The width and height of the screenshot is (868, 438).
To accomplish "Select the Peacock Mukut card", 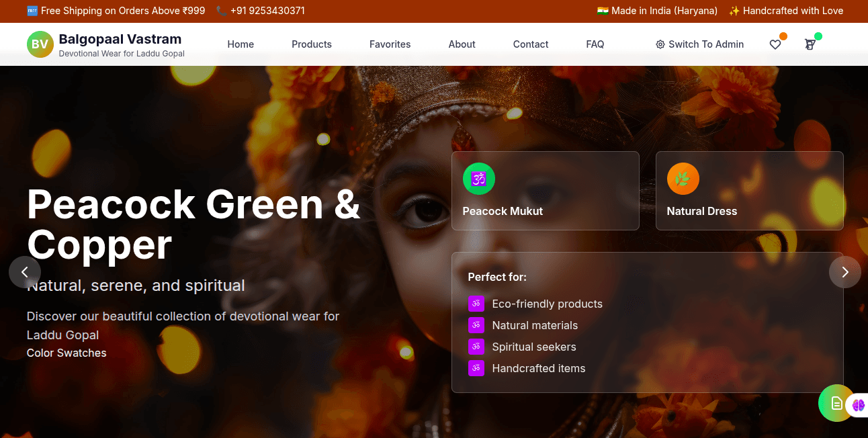I will 546,191.
